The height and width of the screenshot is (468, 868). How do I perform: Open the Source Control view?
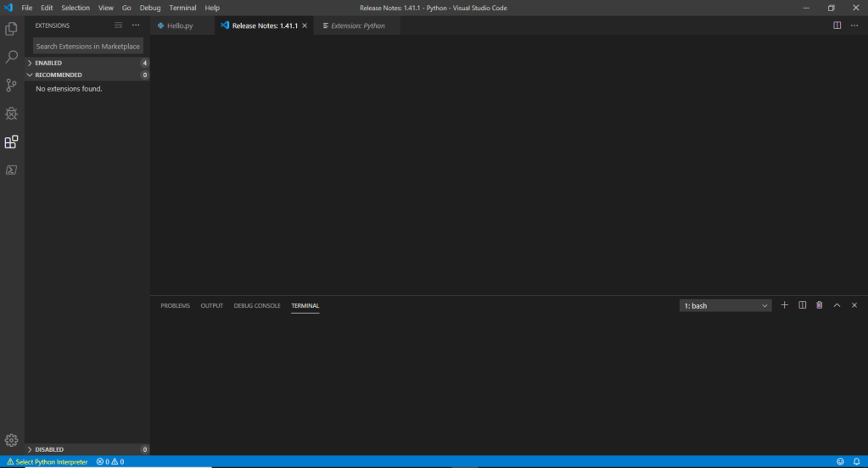click(x=12, y=85)
